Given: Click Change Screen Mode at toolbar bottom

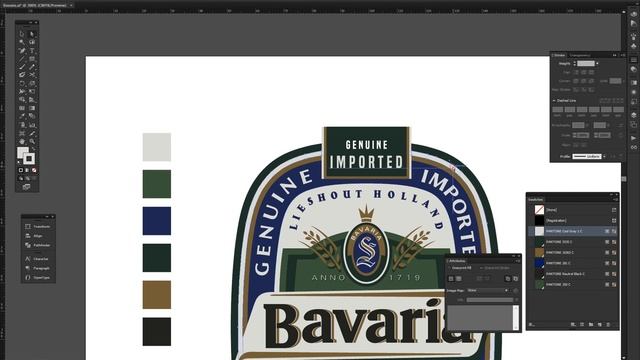Looking at the screenshot, I should point(27,187).
